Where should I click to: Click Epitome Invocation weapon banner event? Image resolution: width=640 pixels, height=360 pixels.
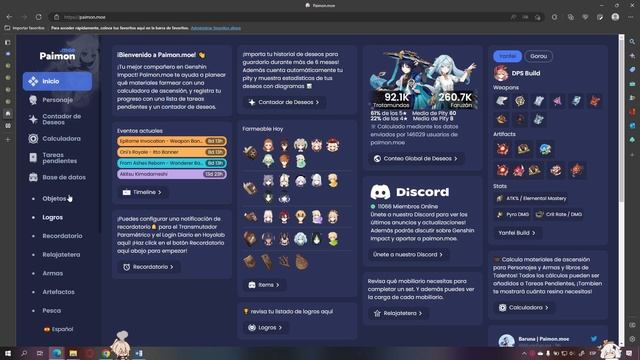click(171, 141)
